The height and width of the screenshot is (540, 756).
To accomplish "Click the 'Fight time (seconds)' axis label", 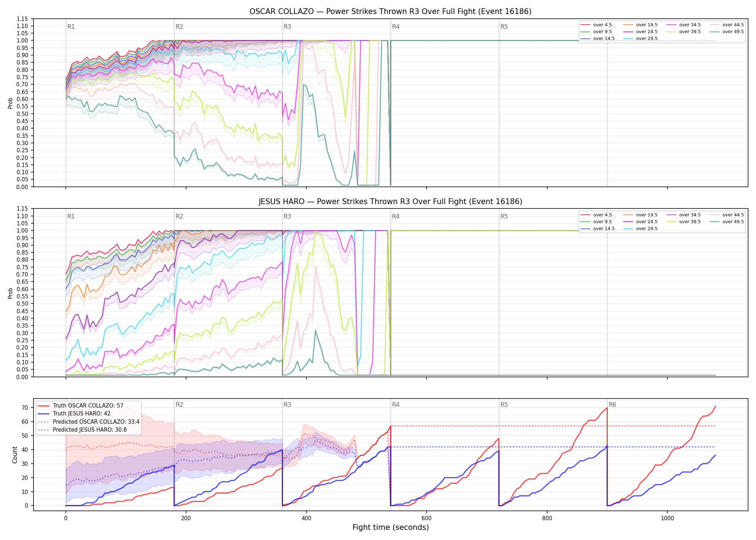I will pyautogui.click(x=391, y=527).
